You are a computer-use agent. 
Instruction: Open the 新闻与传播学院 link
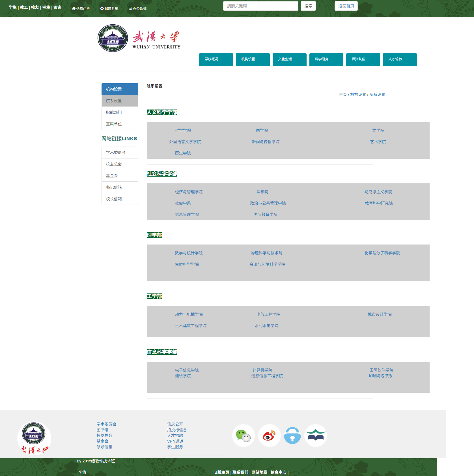266,142
